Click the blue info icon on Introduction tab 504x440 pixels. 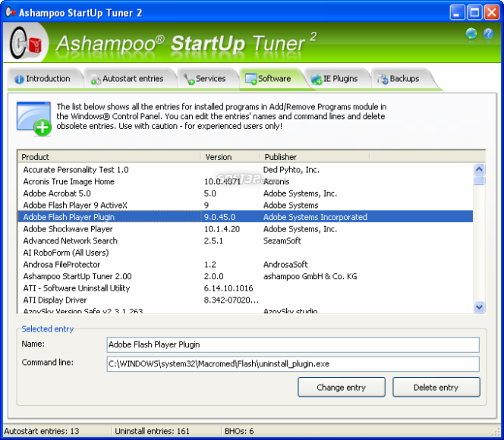[19, 79]
